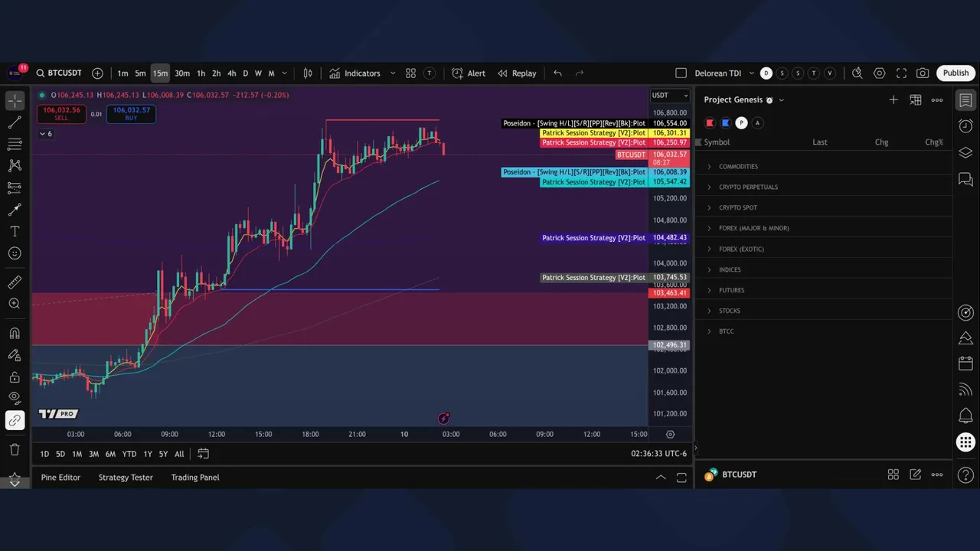Switch to the 5m timeframe

click(x=140, y=73)
